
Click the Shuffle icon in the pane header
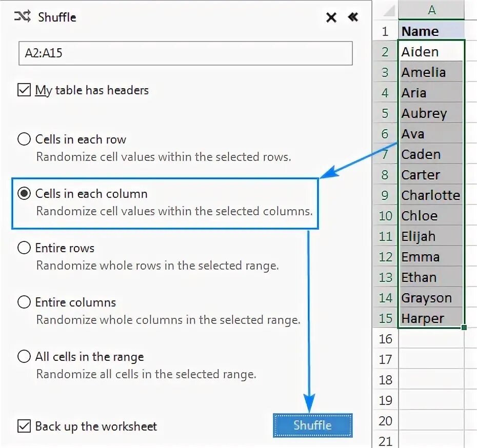(23, 17)
